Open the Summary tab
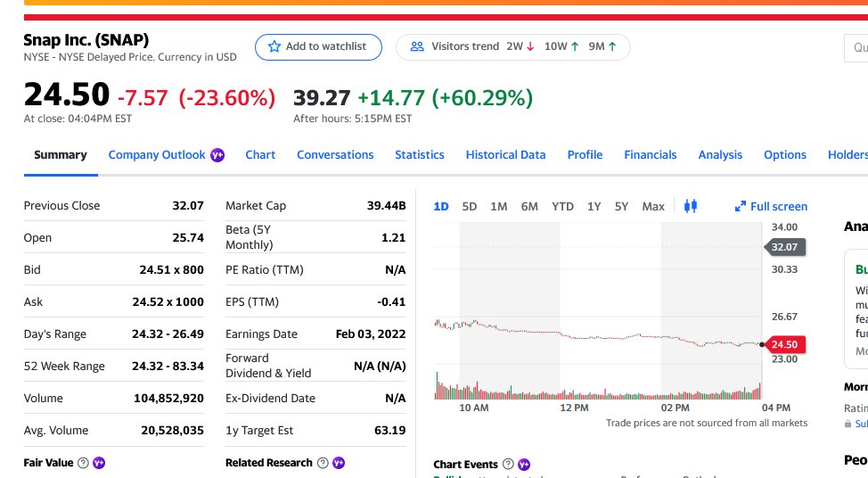 (x=61, y=155)
